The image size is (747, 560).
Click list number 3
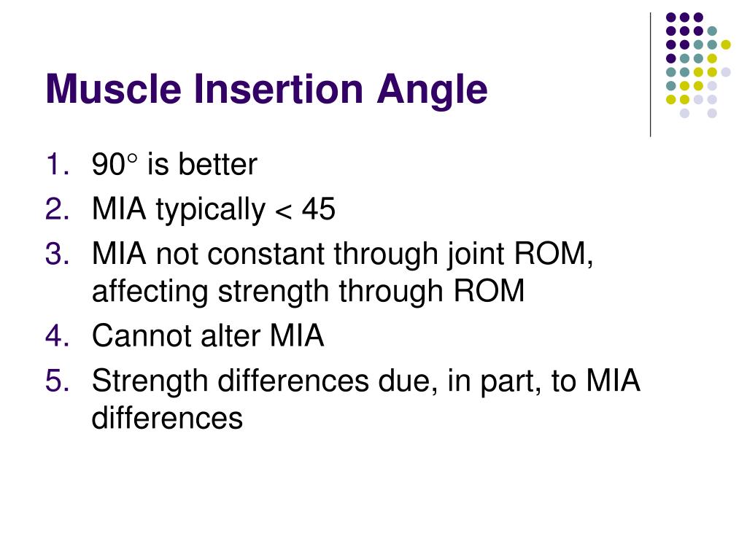coord(58,254)
